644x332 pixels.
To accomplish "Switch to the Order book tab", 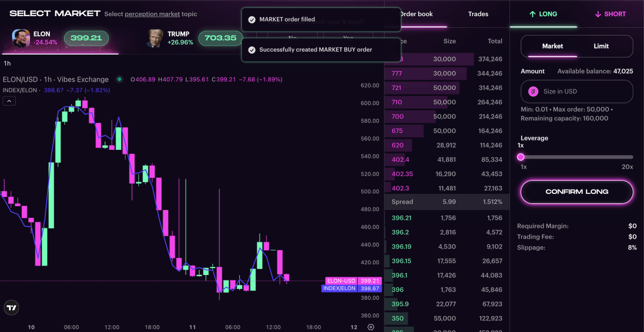I will [x=416, y=14].
